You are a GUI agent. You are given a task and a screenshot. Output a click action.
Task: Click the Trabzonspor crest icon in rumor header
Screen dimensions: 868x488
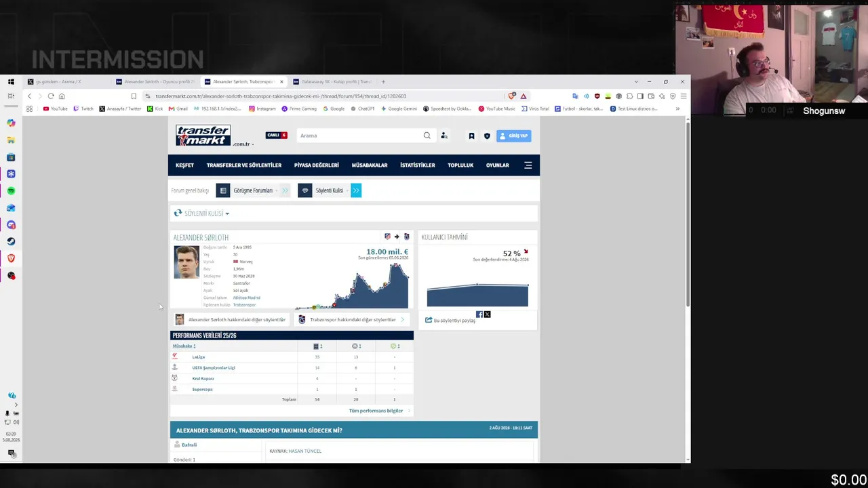pyautogui.click(x=406, y=237)
